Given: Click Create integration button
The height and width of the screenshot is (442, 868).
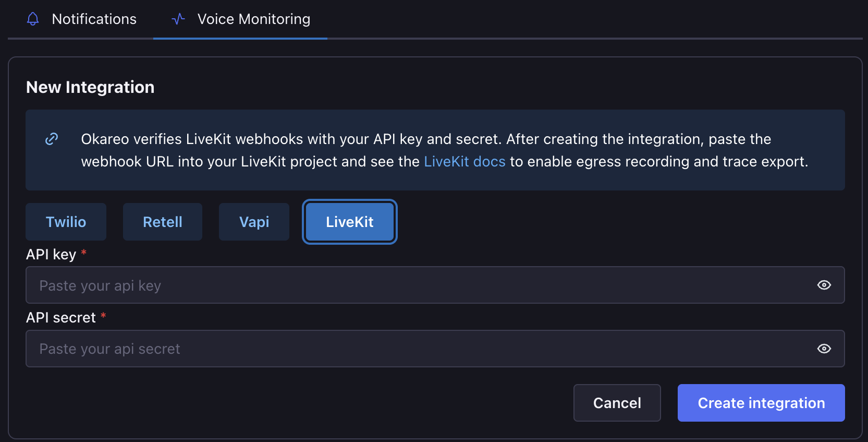Looking at the screenshot, I should (x=761, y=403).
